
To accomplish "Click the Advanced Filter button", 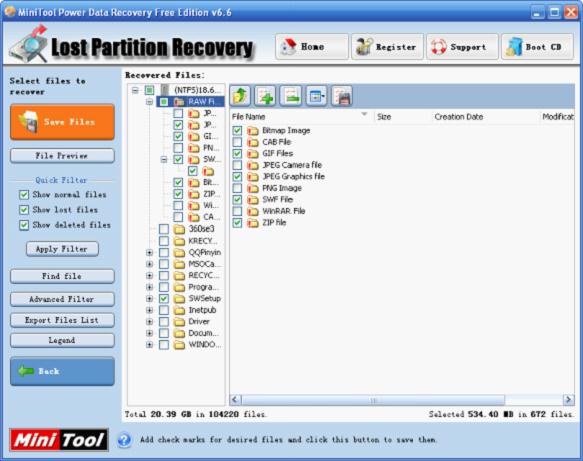I will pyautogui.click(x=62, y=299).
